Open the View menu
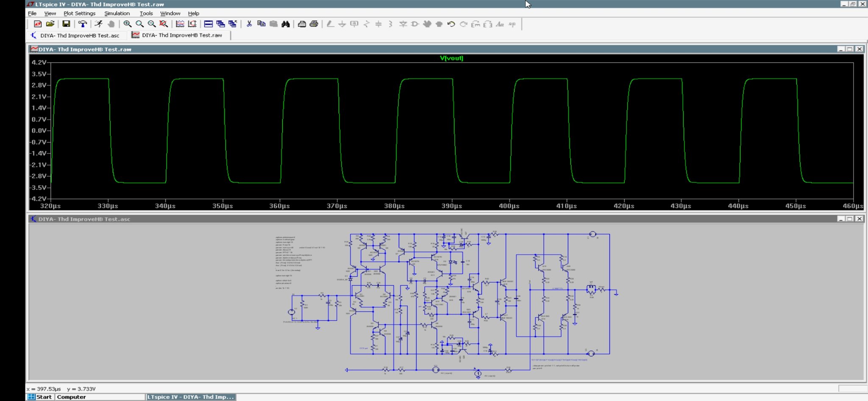 (x=50, y=13)
